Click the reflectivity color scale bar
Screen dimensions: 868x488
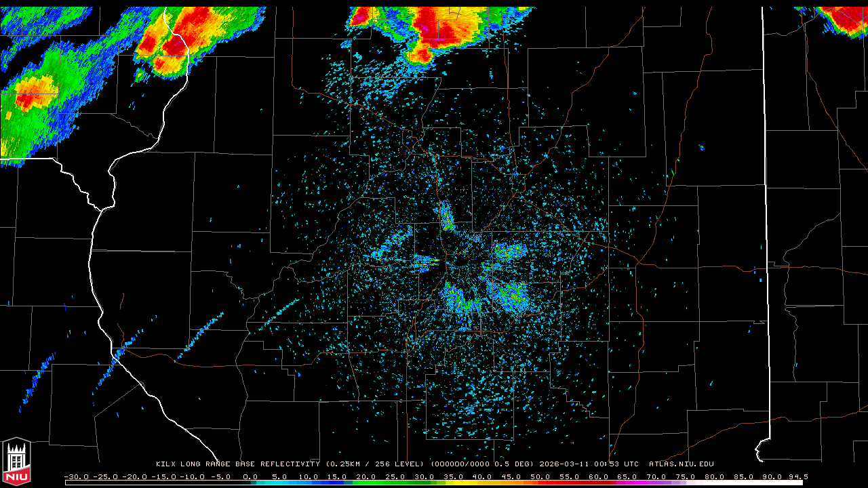tap(434, 483)
